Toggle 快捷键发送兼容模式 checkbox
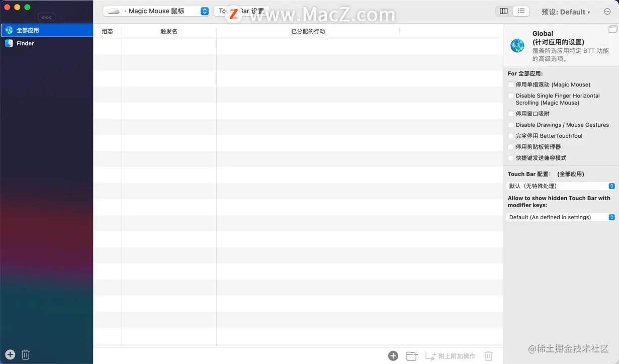Screen dimensions: 619x364 click(x=511, y=158)
